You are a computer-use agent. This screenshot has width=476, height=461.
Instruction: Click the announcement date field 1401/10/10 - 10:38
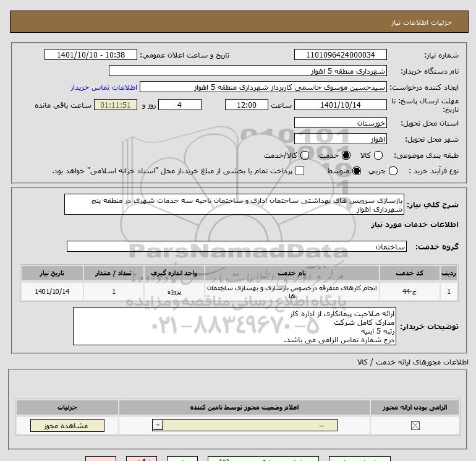[x=91, y=54]
